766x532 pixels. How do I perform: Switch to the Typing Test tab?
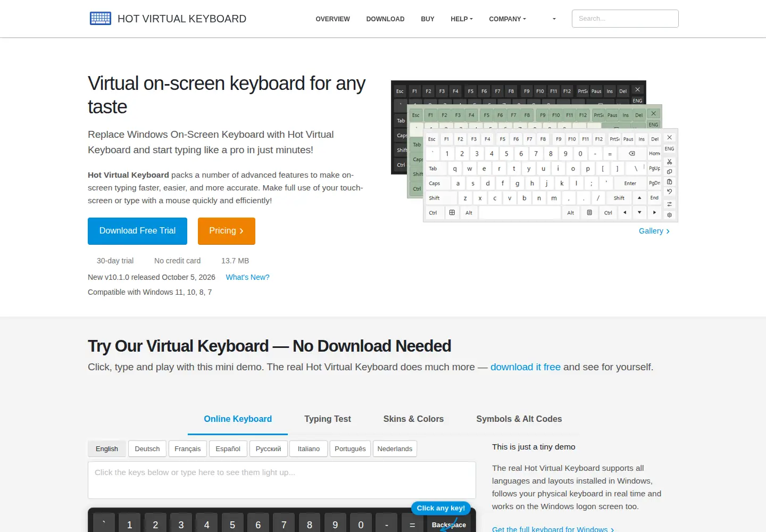tap(328, 419)
